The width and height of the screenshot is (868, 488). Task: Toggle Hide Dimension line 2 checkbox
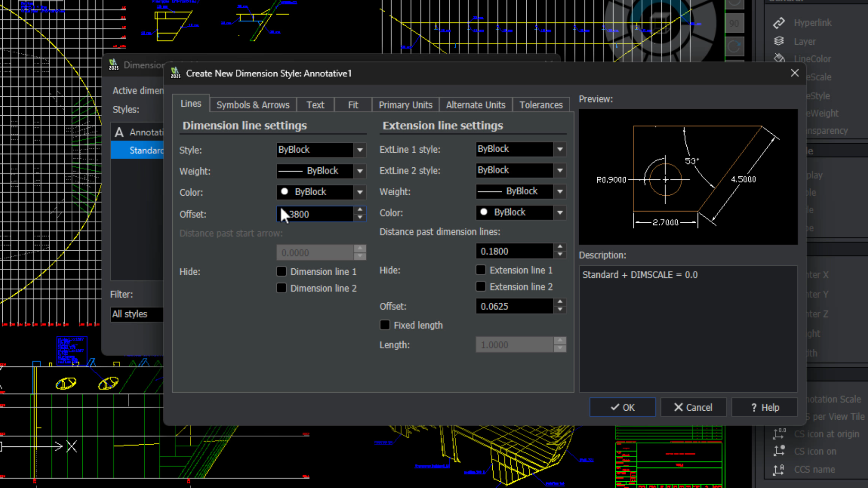pos(281,288)
